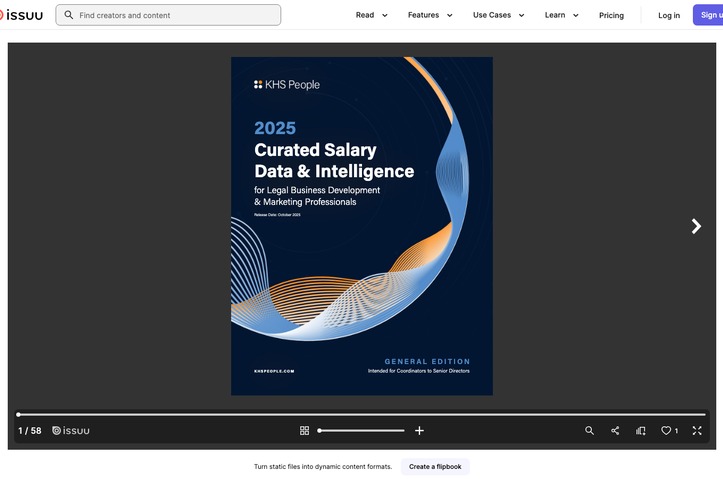The image size is (723, 479).
Task: Focus the Find creators and content field
Action: [x=168, y=15]
